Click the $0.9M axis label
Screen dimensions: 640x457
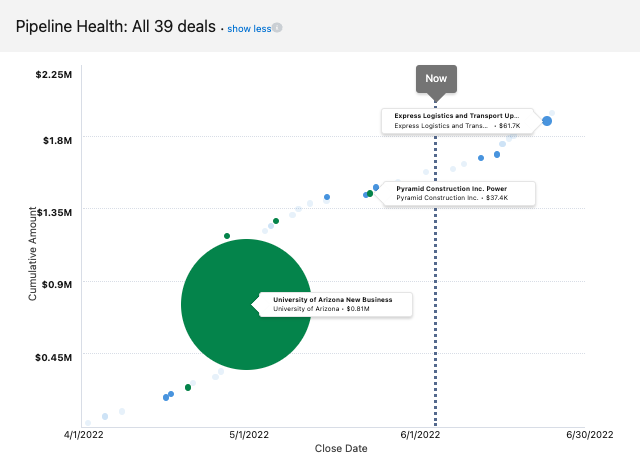pos(57,284)
